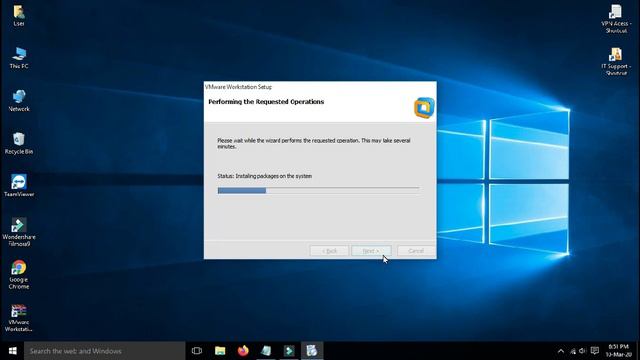Open Firefox from the taskbar
The image size is (640, 360).
pos(243,351)
